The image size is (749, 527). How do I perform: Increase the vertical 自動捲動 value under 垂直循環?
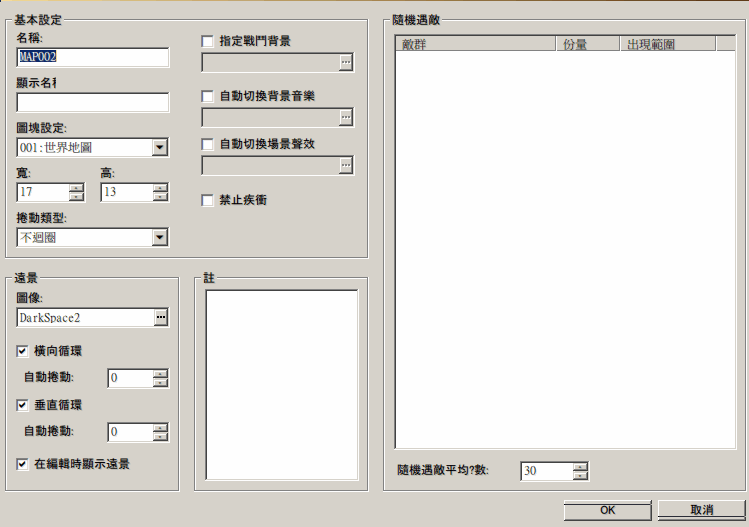click(x=160, y=428)
